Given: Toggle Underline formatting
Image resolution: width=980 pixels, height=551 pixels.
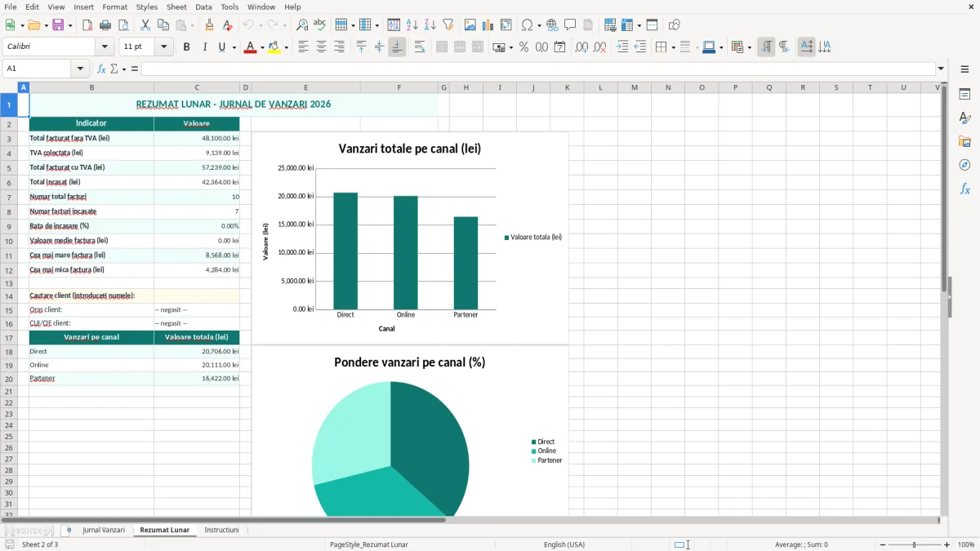Looking at the screenshot, I should (x=221, y=47).
